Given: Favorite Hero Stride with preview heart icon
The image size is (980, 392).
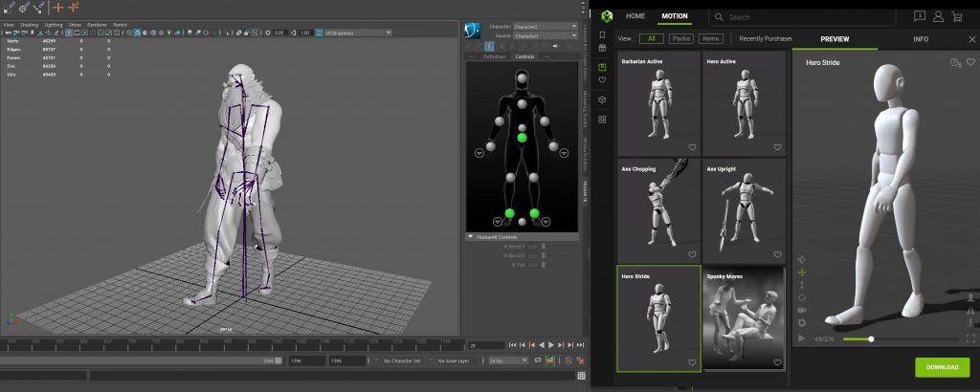Looking at the screenshot, I should (969, 62).
